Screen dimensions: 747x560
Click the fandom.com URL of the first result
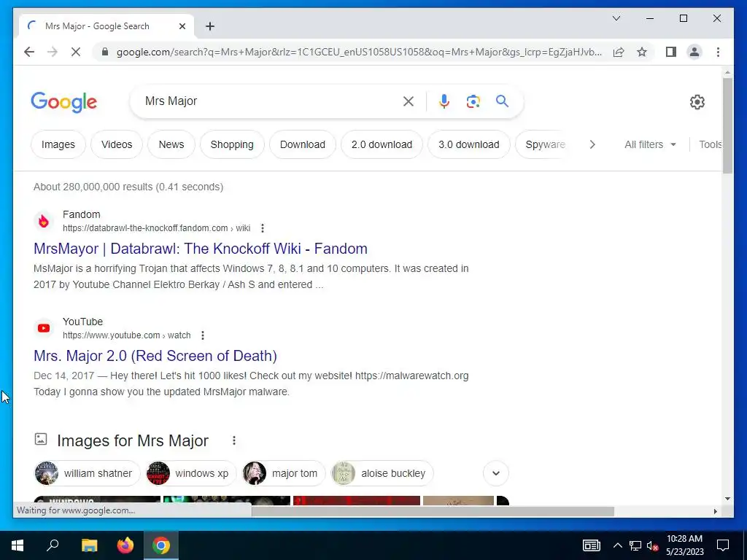click(156, 228)
